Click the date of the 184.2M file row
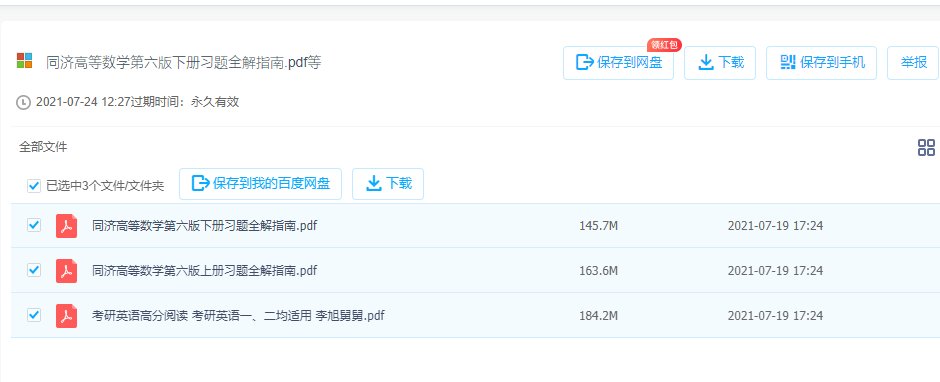 pyautogui.click(x=775, y=315)
